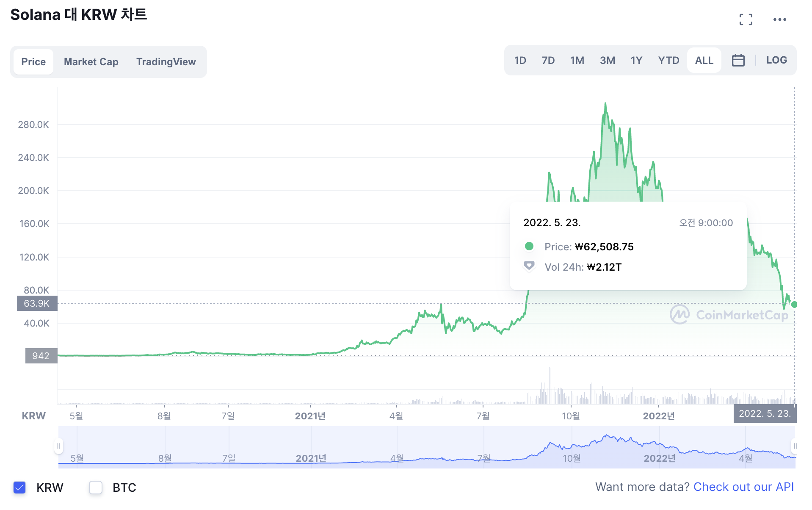Viewport: 812px width, 510px height.
Task: Open fullscreen chart view icon
Action: [x=746, y=19]
